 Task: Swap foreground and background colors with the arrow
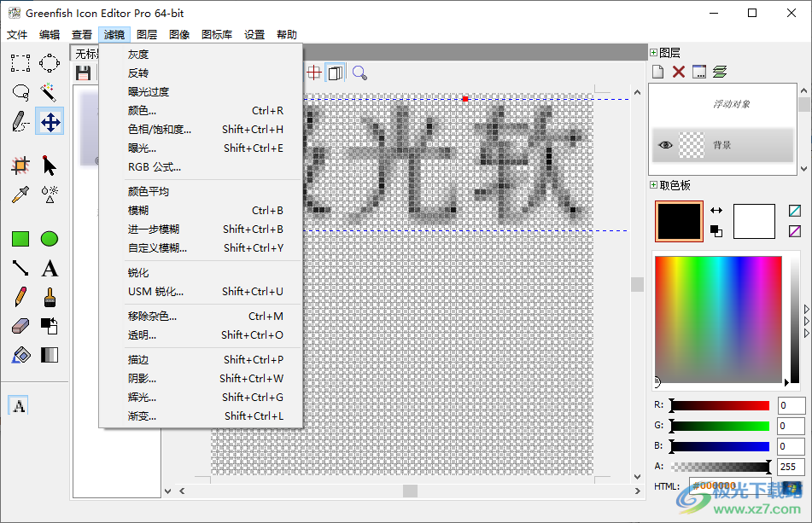click(716, 209)
